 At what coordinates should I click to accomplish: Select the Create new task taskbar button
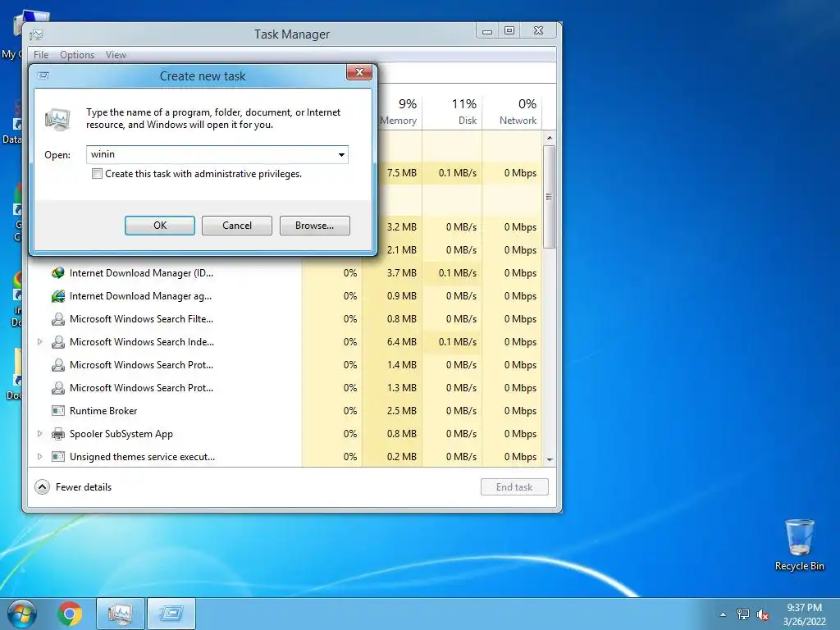tap(171, 614)
